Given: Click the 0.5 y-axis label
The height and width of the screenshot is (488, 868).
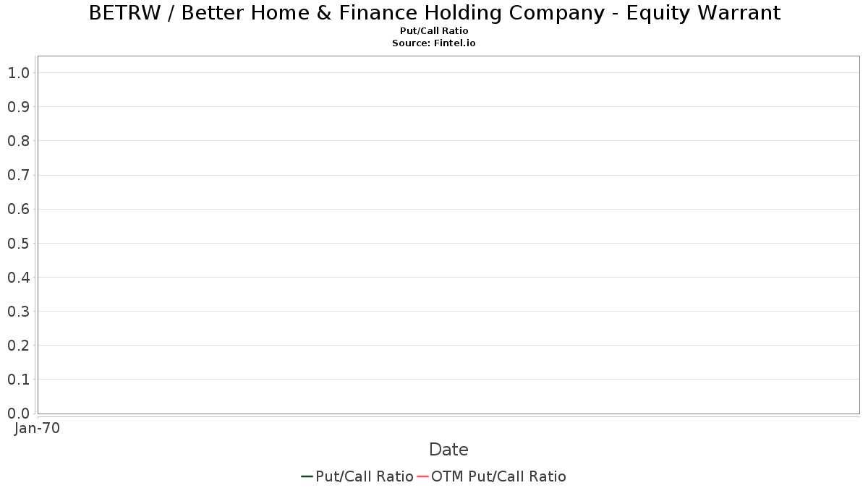Looking at the screenshot, I should pos(18,243).
